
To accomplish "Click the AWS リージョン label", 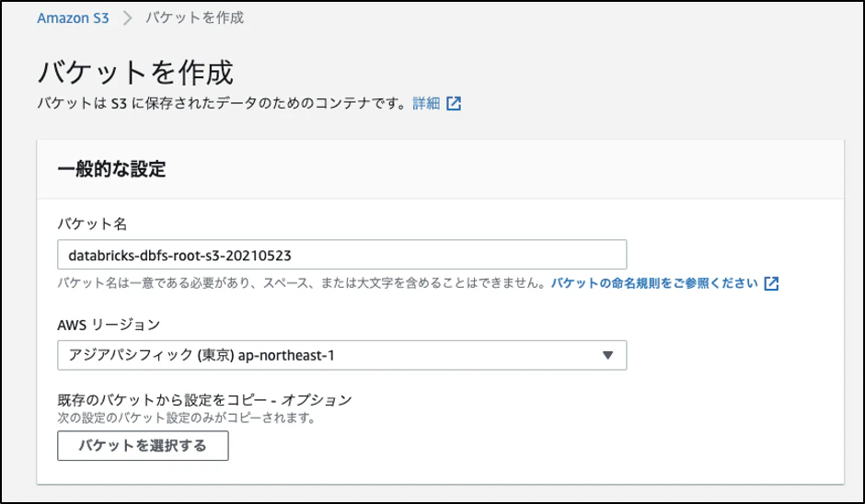I will pos(109,325).
